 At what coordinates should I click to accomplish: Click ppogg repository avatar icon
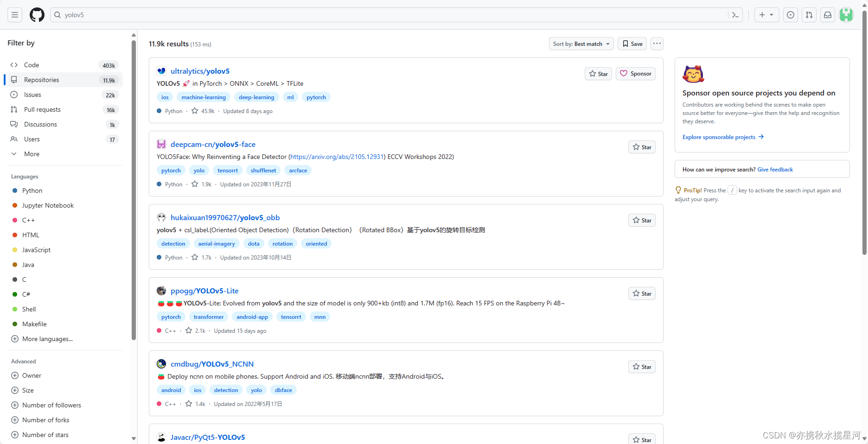click(161, 291)
